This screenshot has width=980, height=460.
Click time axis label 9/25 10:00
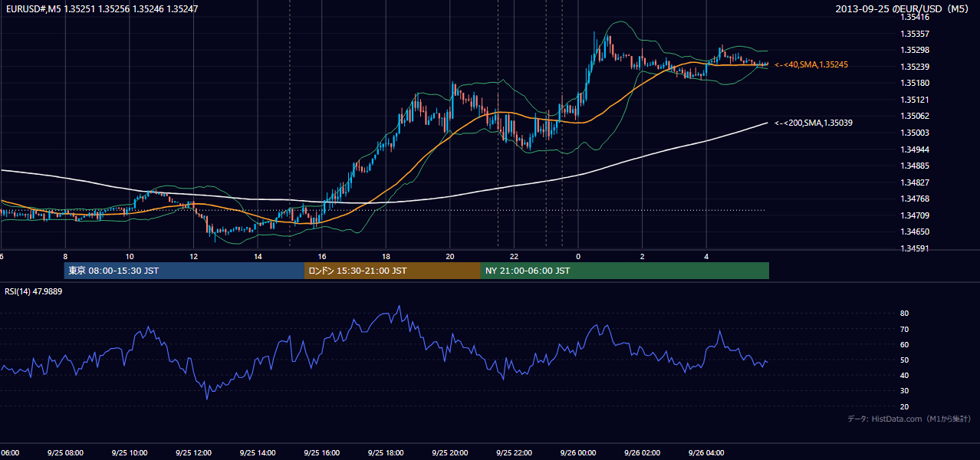click(x=130, y=453)
